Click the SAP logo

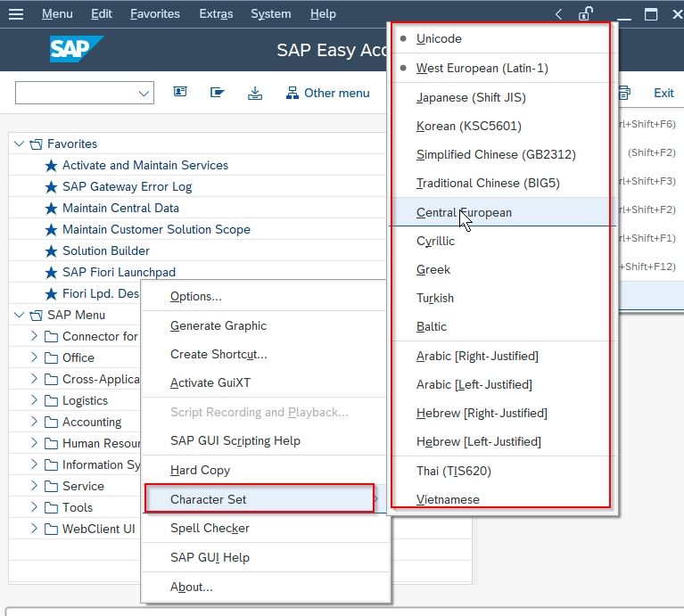click(77, 49)
